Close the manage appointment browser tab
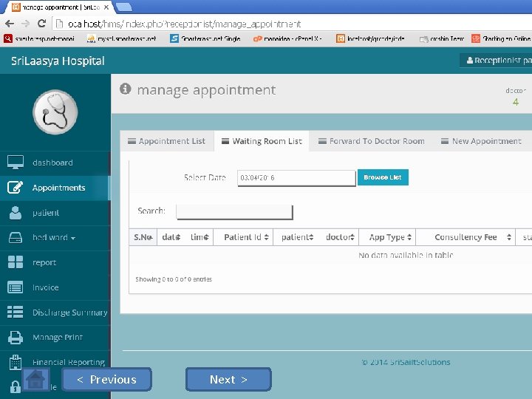Viewport: 532px width, 399px height. tap(106, 7)
